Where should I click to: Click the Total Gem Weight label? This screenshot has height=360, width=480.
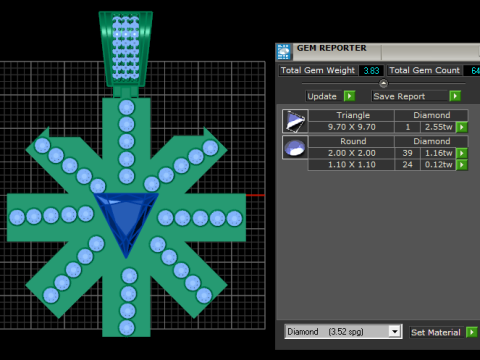pyautogui.click(x=318, y=70)
